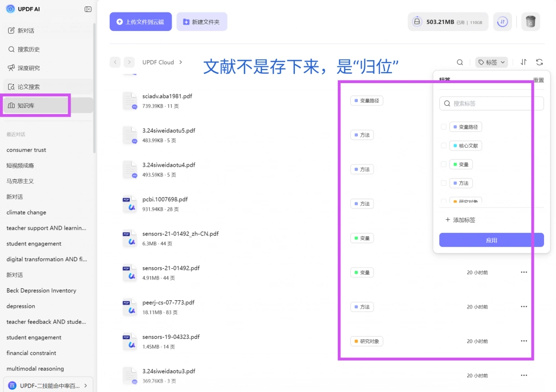This screenshot has height=392, width=556.
Task: Open more options for peerj-cs-07-773.pdf
Action: click(x=524, y=307)
